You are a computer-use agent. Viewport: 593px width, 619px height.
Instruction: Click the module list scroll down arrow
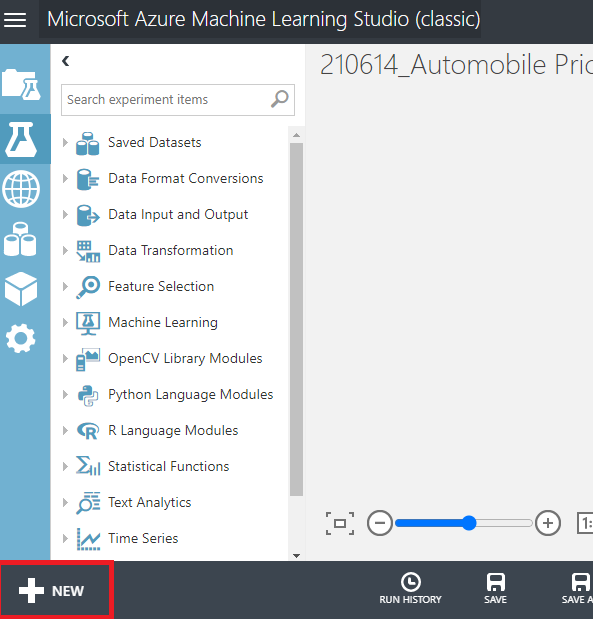coord(296,556)
